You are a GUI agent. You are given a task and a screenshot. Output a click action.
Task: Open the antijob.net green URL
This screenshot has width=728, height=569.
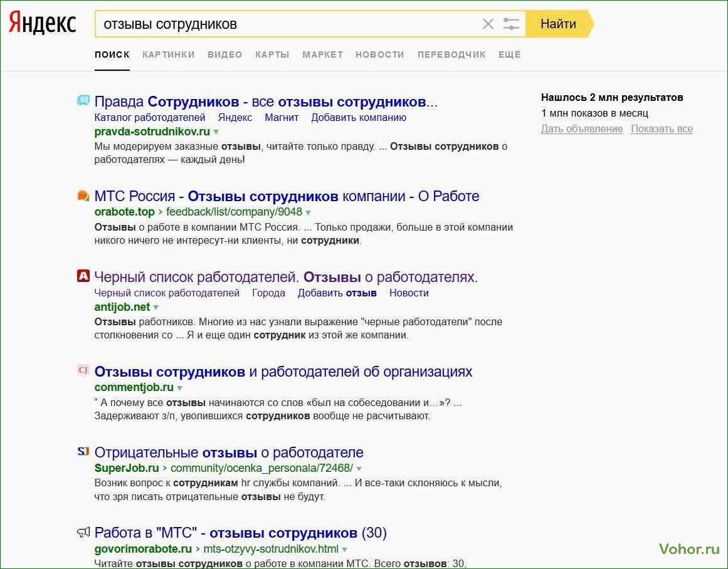click(122, 307)
